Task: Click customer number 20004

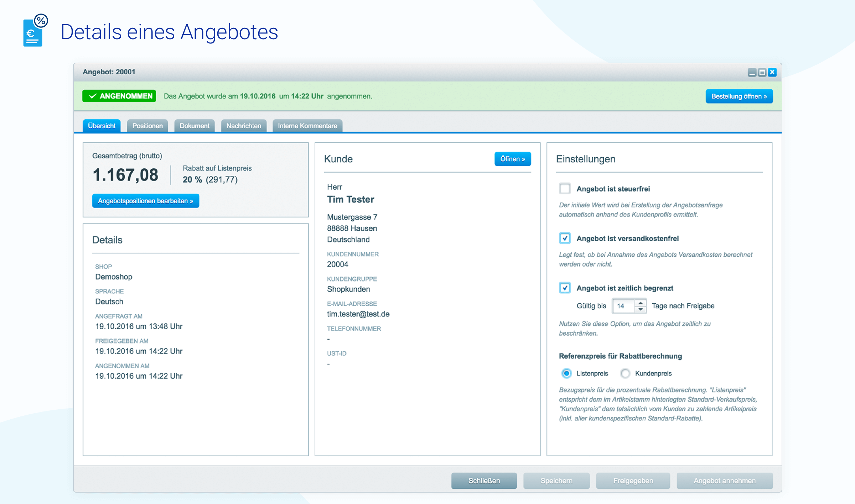Action: tap(337, 264)
